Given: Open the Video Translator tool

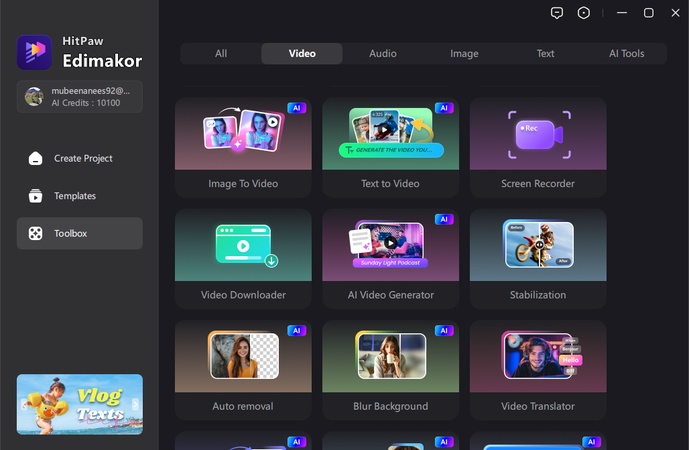Looking at the screenshot, I should pyautogui.click(x=538, y=368).
